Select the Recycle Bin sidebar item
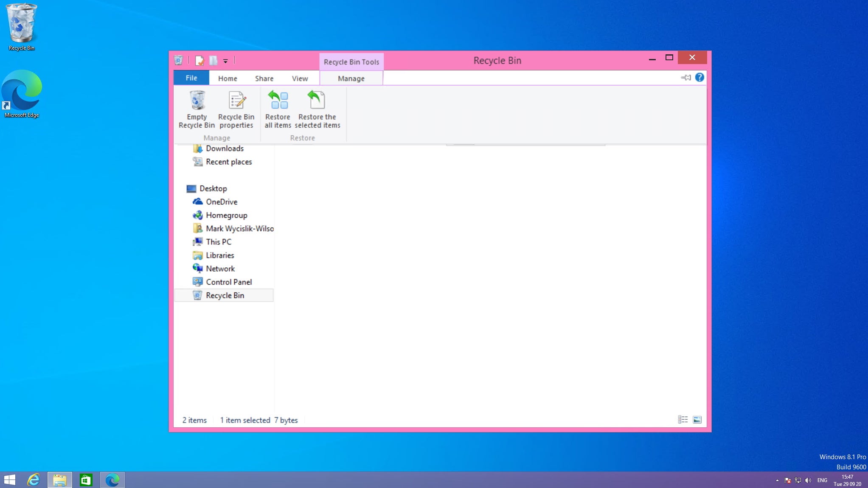The height and width of the screenshot is (488, 868). click(225, 295)
